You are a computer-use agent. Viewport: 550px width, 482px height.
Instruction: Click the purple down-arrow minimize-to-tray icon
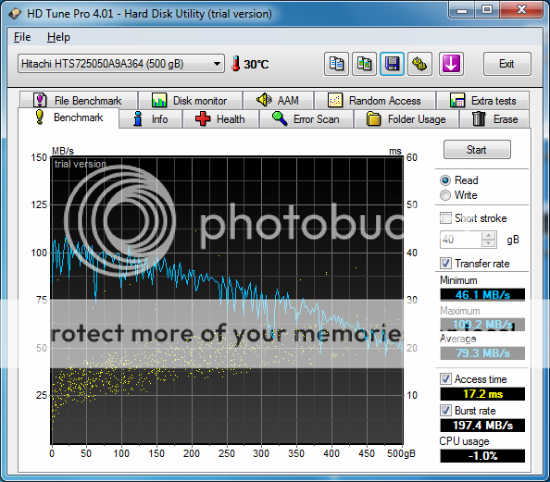451,64
